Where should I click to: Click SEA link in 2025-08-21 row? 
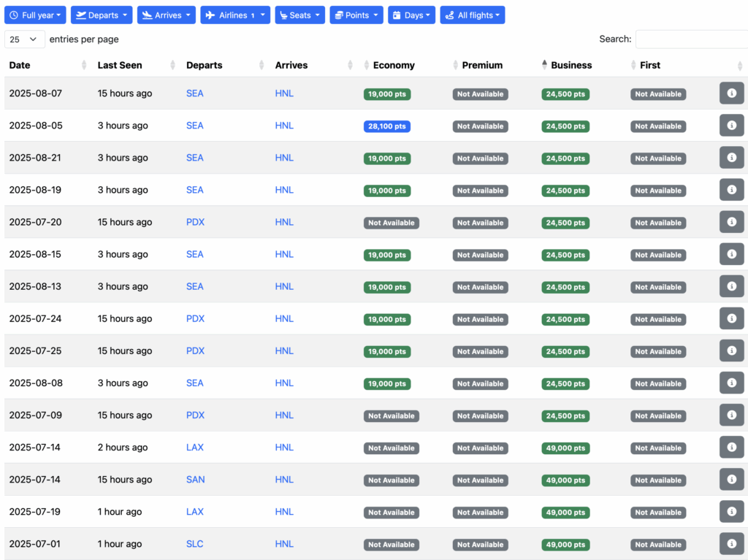194,158
